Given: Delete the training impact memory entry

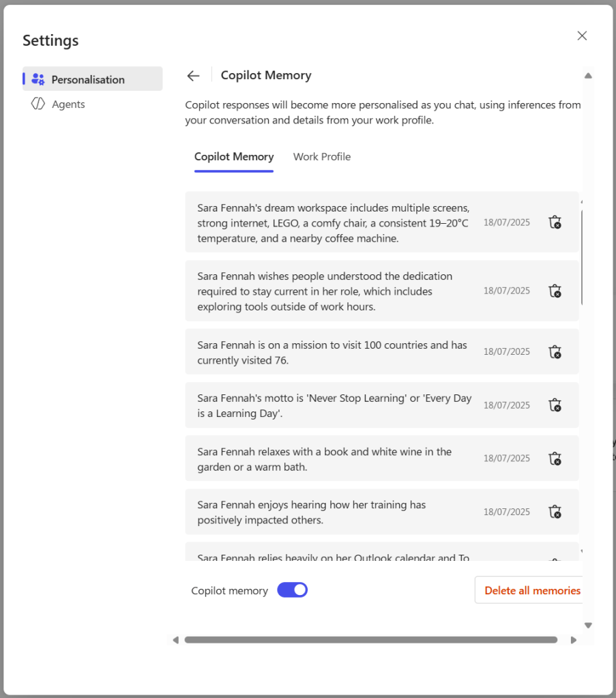Looking at the screenshot, I should coord(555,512).
